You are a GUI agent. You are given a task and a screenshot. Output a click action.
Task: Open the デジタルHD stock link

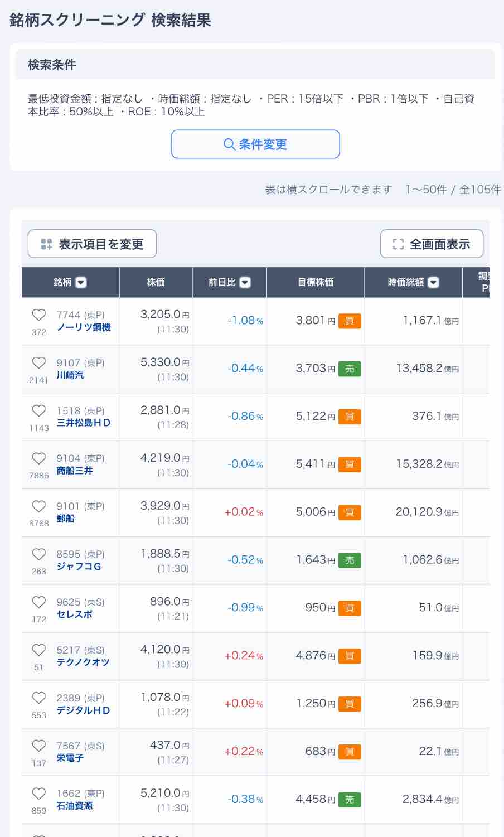(84, 711)
